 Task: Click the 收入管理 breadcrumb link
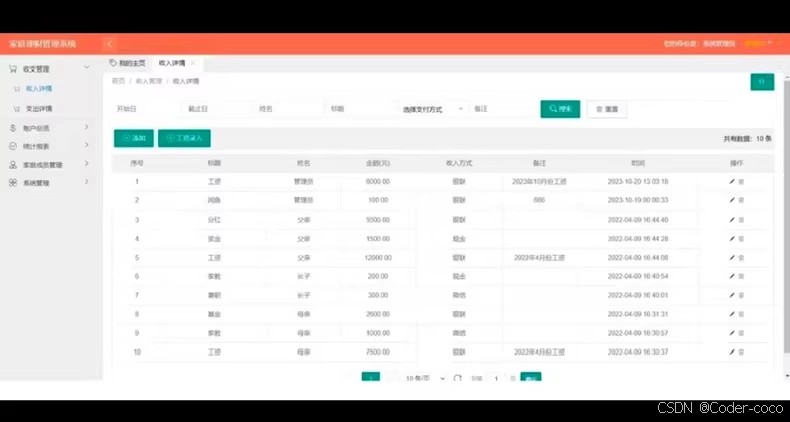[149, 81]
